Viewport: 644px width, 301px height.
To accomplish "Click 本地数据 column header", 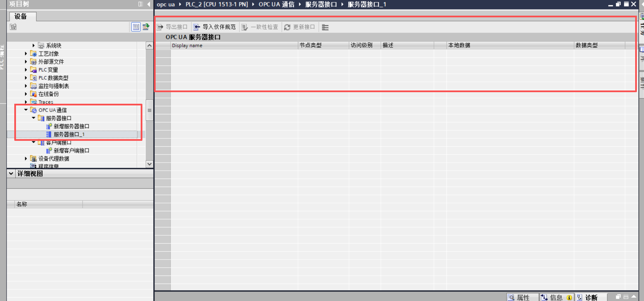I will (510, 45).
